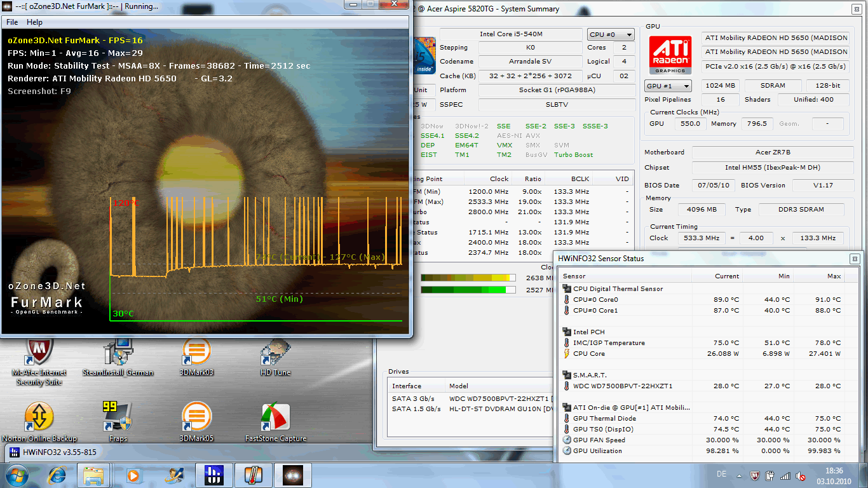Select the Fraps desktop icon
The height and width of the screenshot is (488, 868).
click(x=118, y=423)
